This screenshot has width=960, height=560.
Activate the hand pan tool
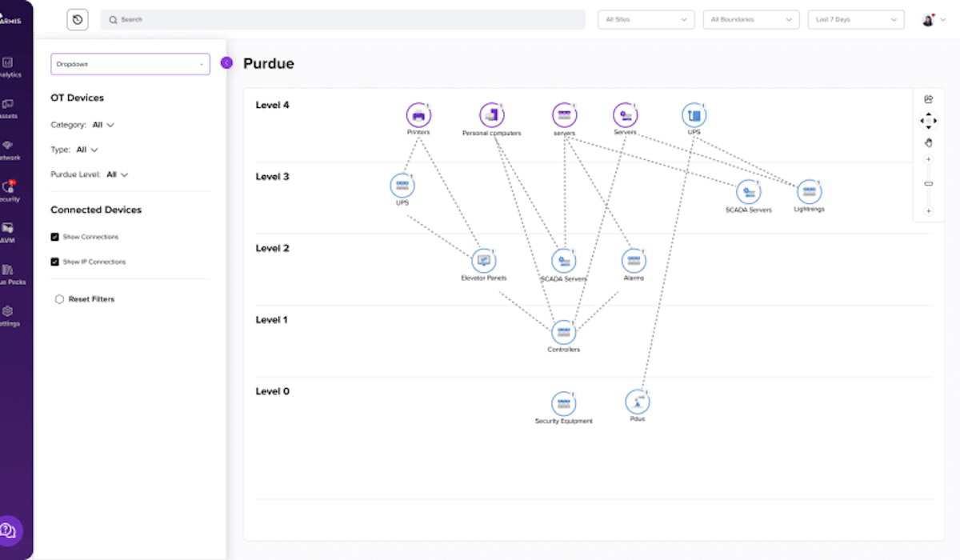coord(928,142)
